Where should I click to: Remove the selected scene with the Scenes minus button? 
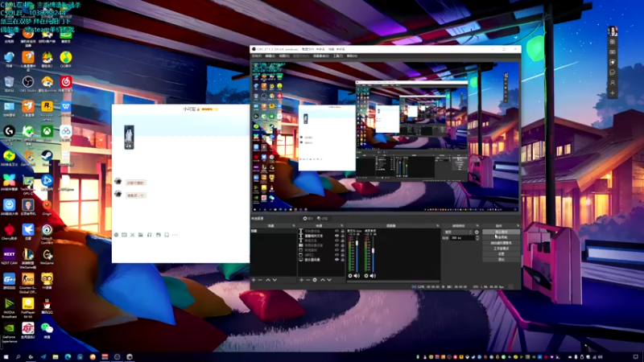[260, 280]
